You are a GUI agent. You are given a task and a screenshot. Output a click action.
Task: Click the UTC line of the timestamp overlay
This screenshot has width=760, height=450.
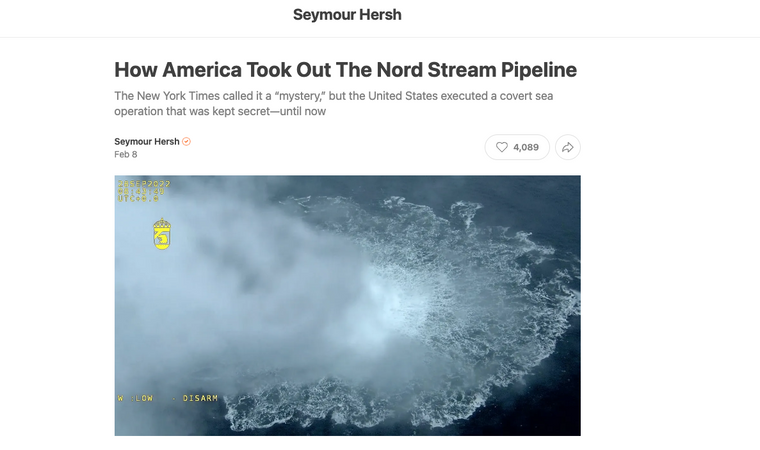[138, 198]
